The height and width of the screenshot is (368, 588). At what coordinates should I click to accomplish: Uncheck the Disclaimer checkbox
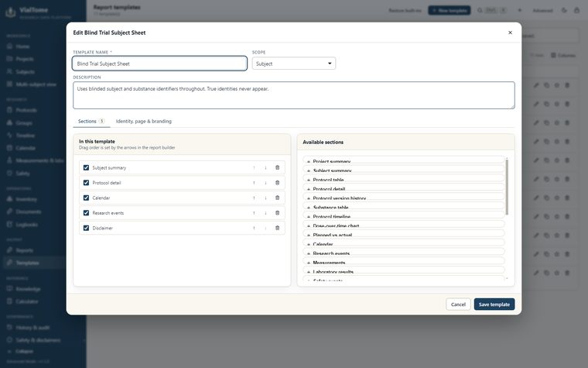[x=86, y=228]
